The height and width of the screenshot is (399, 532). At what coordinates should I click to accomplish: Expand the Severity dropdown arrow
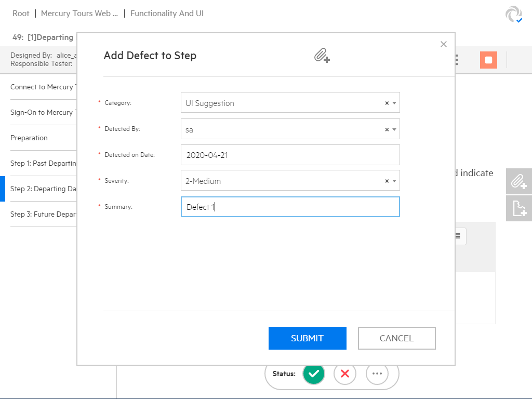pyautogui.click(x=394, y=181)
